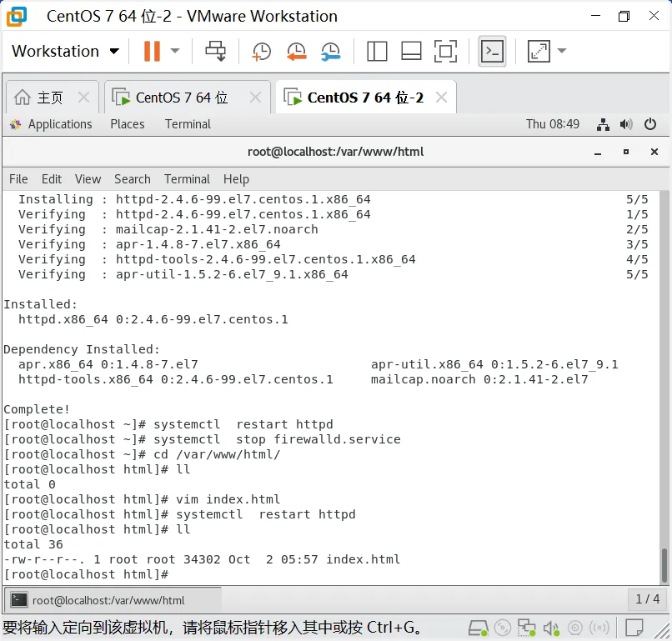Enter full screen mode

point(446,52)
